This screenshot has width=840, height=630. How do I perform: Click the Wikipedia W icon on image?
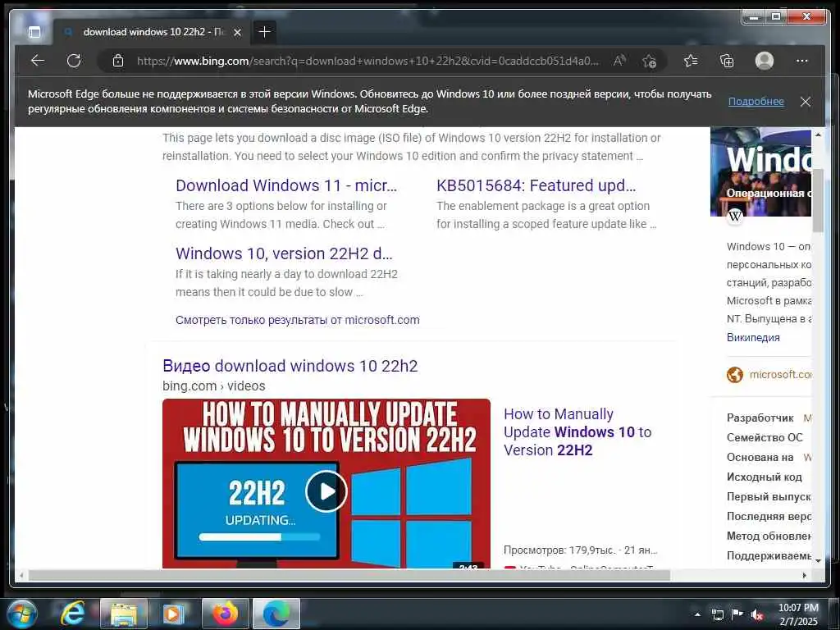(735, 216)
